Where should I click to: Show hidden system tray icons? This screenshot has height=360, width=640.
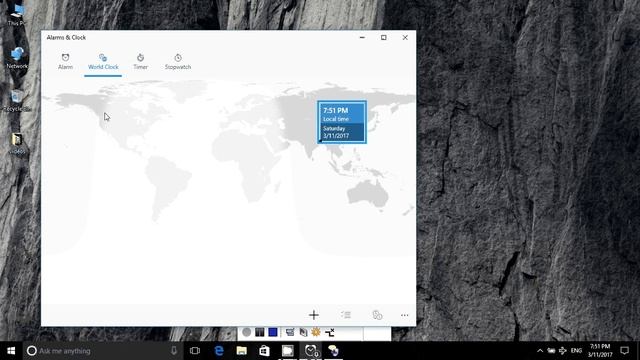(x=540, y=351)
